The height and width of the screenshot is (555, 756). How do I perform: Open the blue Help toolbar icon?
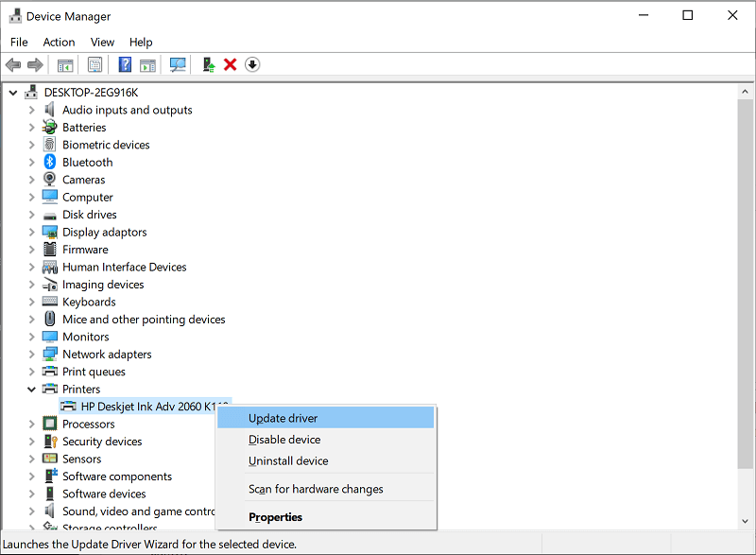(125, 64)
